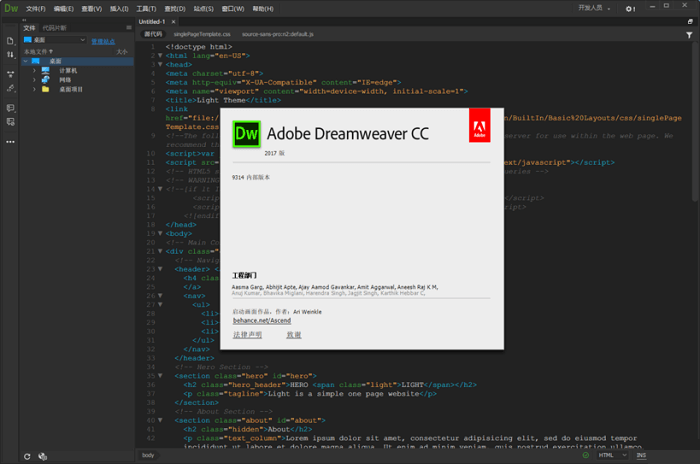Open the 窗口(W) menu
This screenshot has height=464, width=700.
233,9
